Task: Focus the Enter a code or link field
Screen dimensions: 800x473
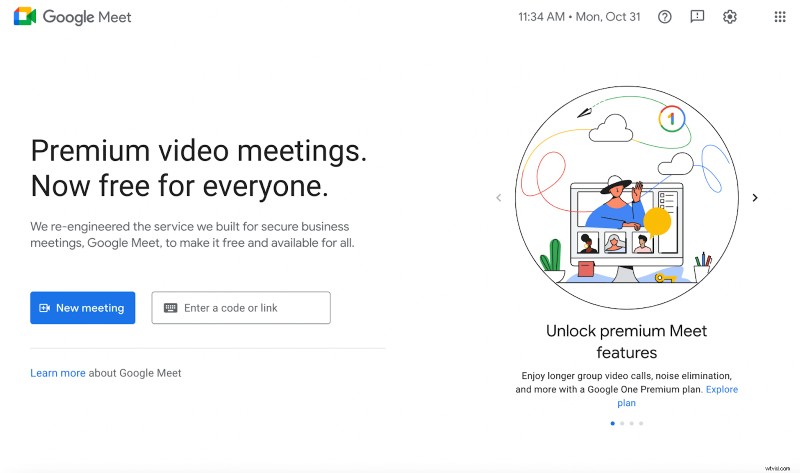Action: tap(250, 308)
